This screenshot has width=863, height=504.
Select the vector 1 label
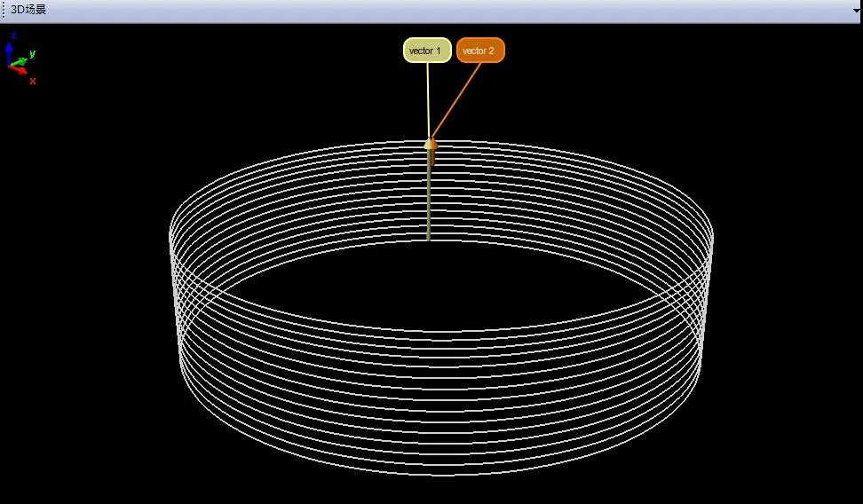pyautogui.click(x=426, y=51)
